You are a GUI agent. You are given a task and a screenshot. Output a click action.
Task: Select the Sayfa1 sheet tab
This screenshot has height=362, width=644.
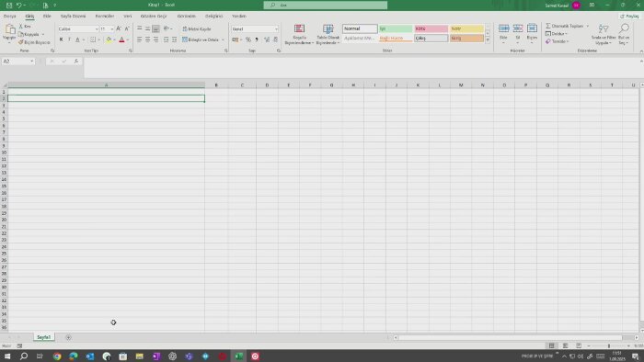[43, 337]
